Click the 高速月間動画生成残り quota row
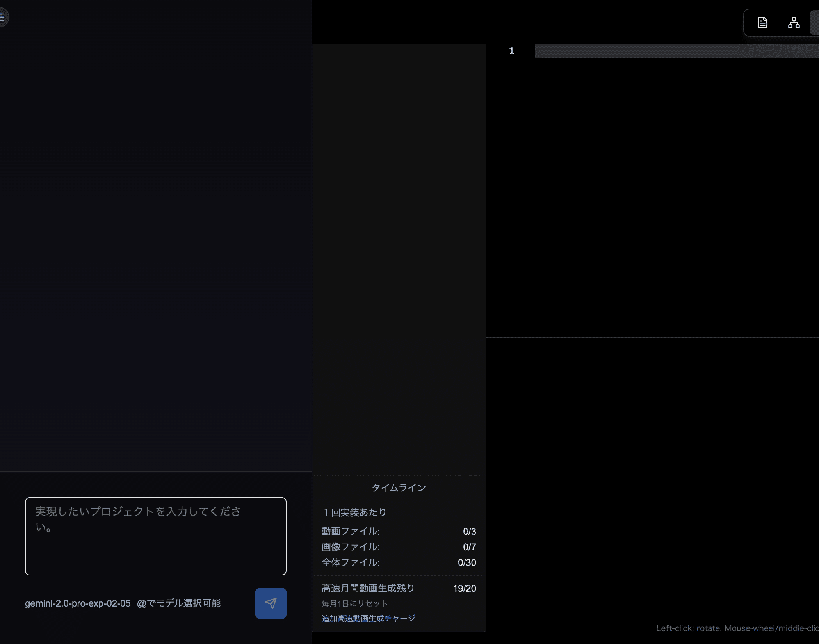 pos(399,588)
